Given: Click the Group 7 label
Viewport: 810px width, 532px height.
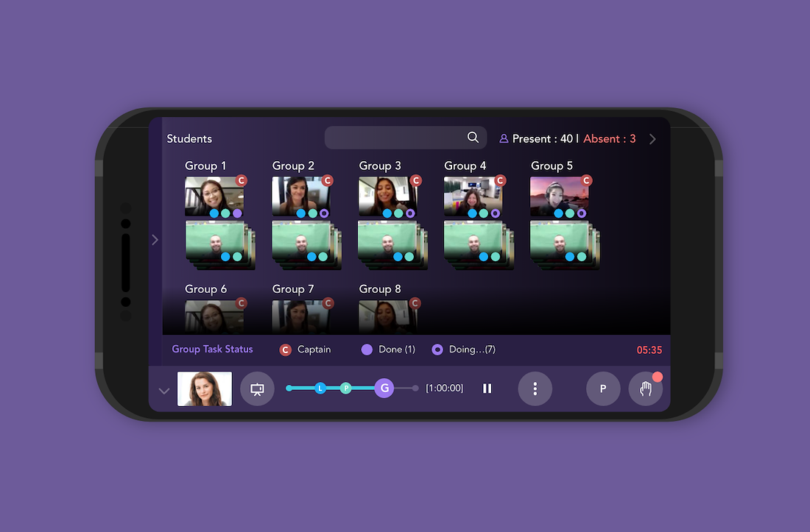Looking at the screenshot, I should [x=293, y=289].
